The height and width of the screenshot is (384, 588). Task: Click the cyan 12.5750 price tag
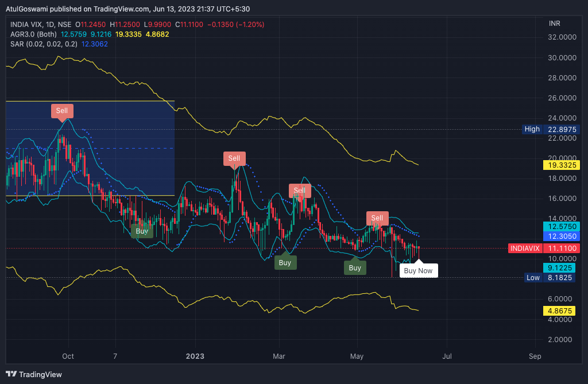[x=562, y=227]
